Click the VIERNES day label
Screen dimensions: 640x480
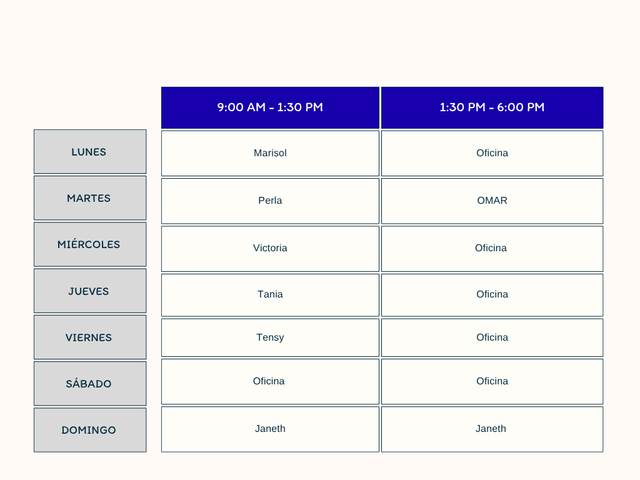point(90,338)
